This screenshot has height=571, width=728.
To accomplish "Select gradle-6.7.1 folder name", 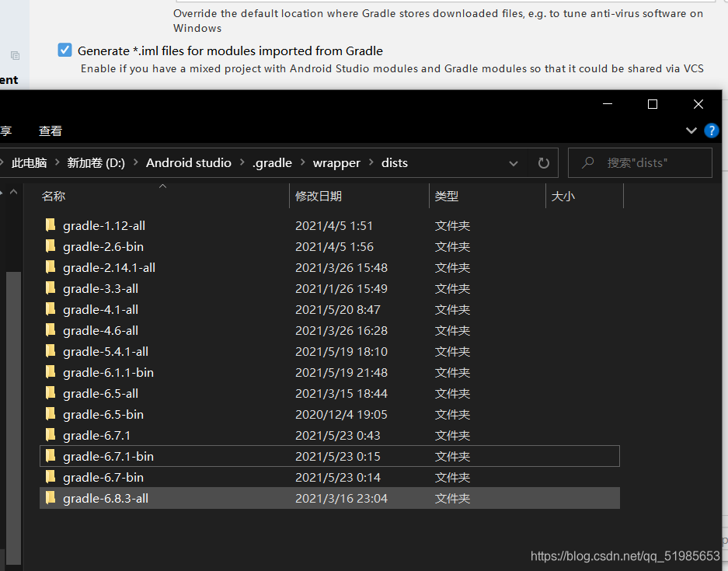I will (x=96, y=436).
